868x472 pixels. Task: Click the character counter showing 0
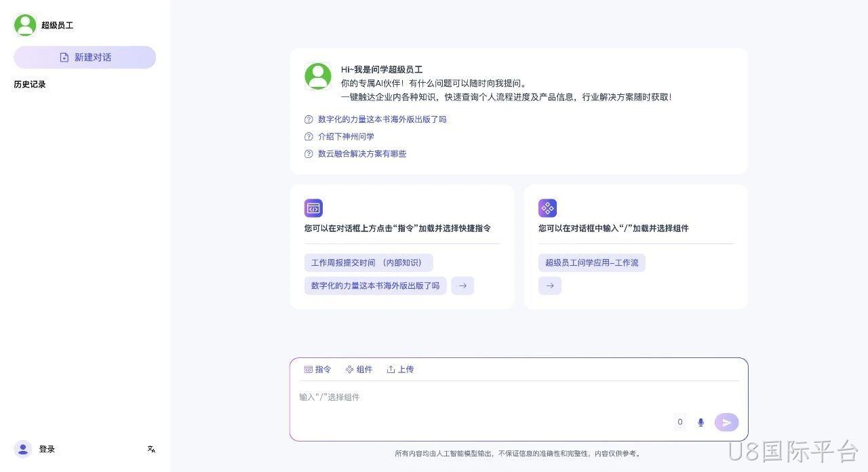680,422
